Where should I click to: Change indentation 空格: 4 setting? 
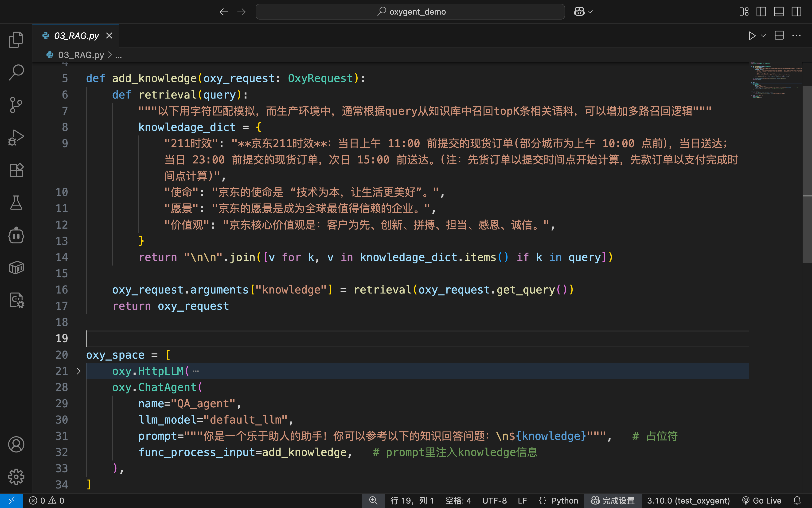458,501
